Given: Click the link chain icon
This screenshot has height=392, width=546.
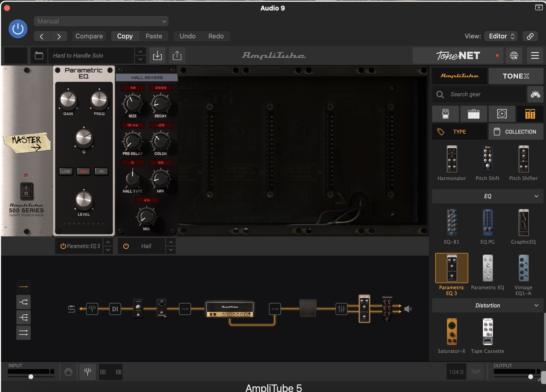Looking at the screenshot, I should tap(530, 36).
